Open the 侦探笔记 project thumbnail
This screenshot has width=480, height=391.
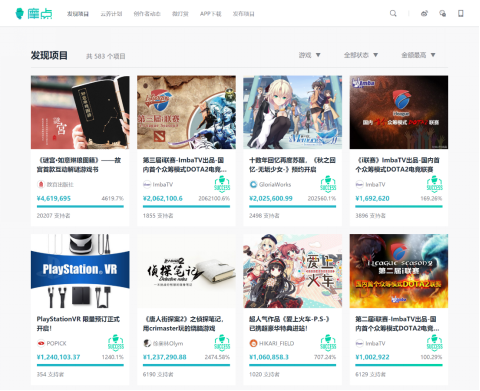tap(186, 271)
